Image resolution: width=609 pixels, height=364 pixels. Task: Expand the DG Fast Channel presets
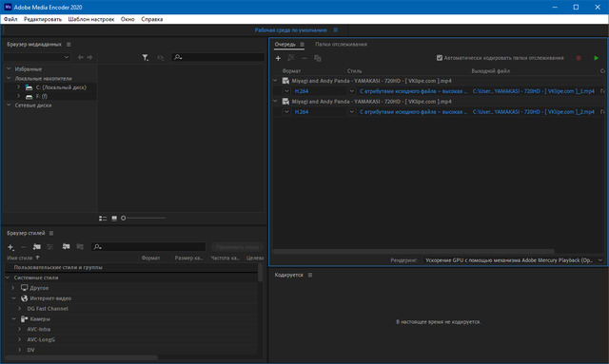[19, 309]
